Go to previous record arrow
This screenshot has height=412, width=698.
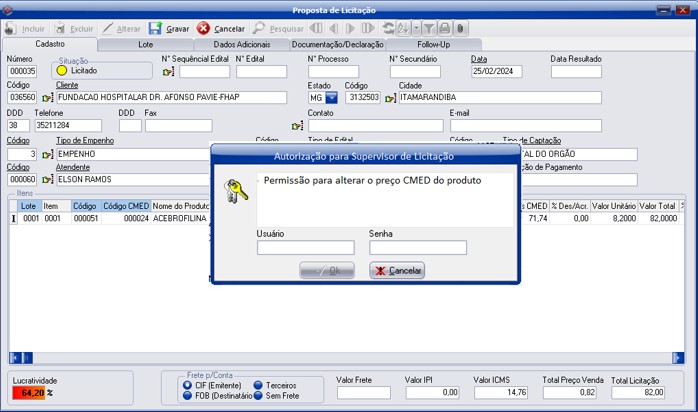pos(333,28)
